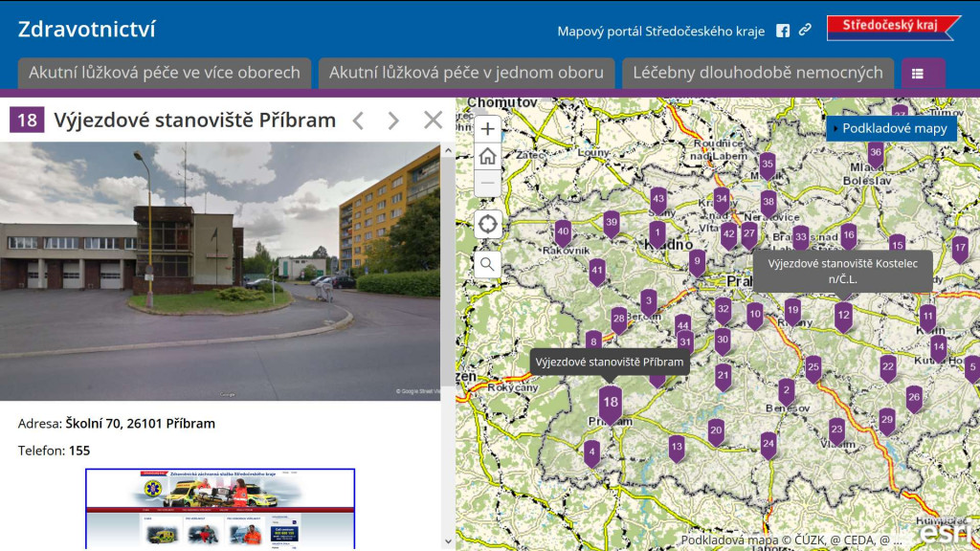Go to the next location arrow
The width and height of the screenshot is (980, 551).
click(x=393, y=120)
